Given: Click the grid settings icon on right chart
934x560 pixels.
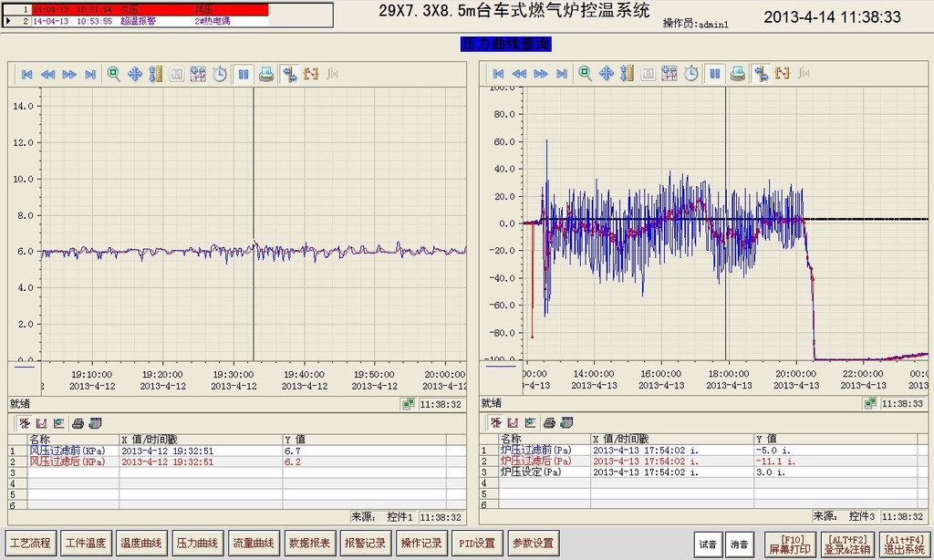Looking at the screenshot, I should [x=669, y=73].
